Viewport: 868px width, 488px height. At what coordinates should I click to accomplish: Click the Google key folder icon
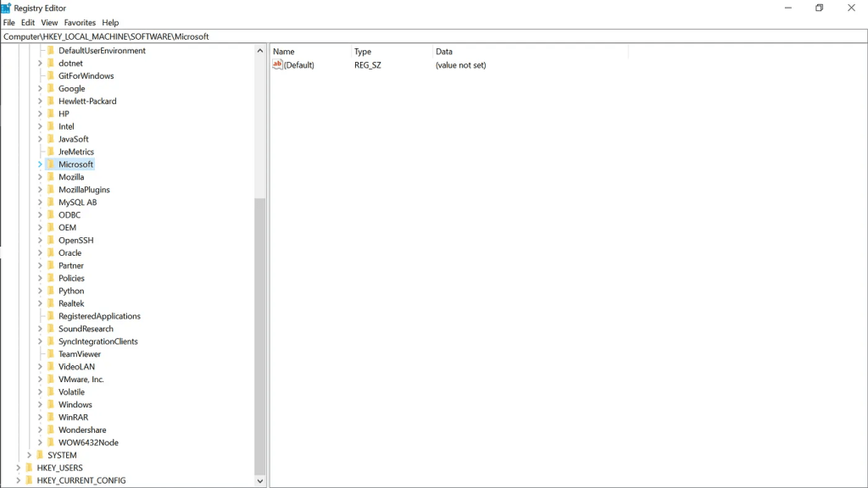pyautogui.click(x=50, y=88)
